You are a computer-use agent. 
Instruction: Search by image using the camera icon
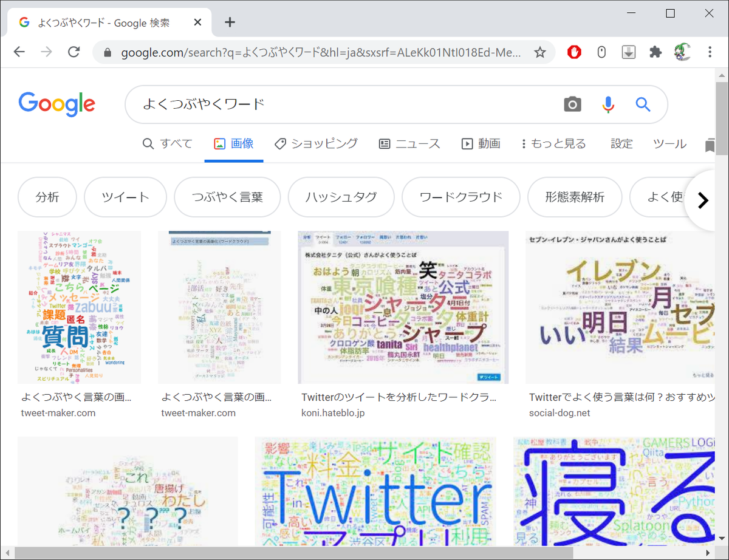572,104
